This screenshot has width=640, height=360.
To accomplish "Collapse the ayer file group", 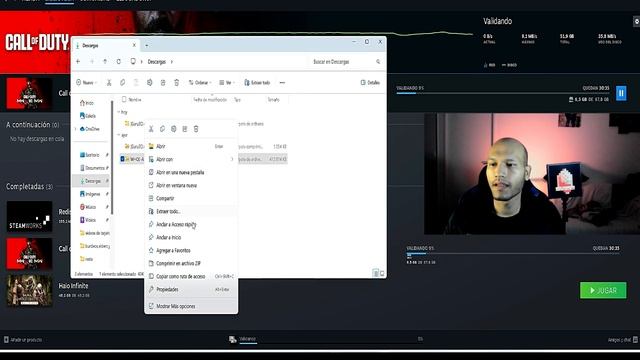I will [x=119, y=135].
